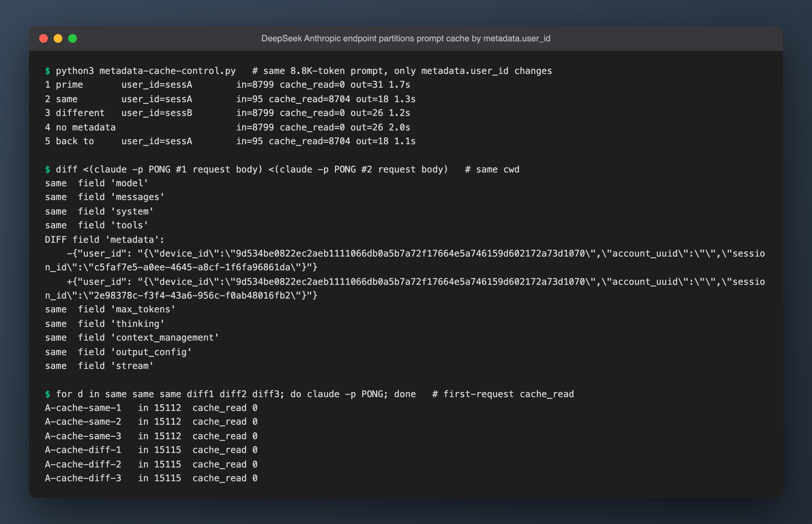This screenshot has width=812, height=524.
Task: Click the same field 'messages' line
Action: (x=105, y=197)
